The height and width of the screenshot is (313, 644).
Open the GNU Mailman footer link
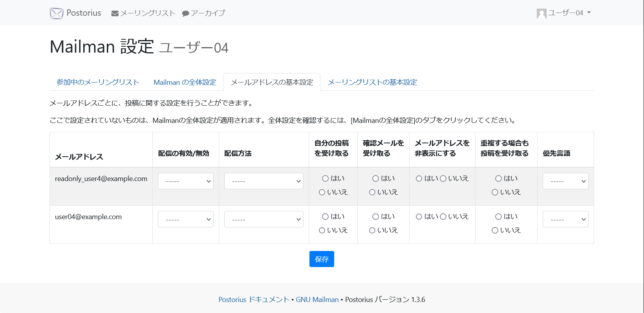pyautogui.click(x=317, y=300)
